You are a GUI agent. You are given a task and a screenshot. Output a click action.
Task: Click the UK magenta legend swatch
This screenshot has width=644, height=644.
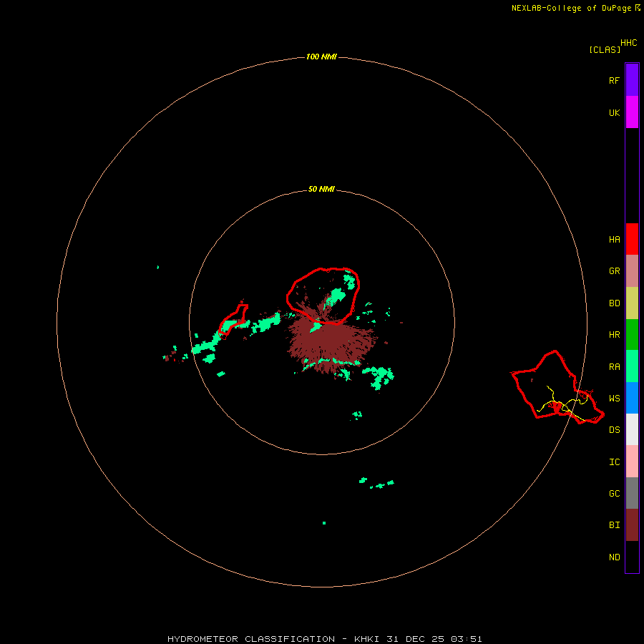(x=632, y=112)
